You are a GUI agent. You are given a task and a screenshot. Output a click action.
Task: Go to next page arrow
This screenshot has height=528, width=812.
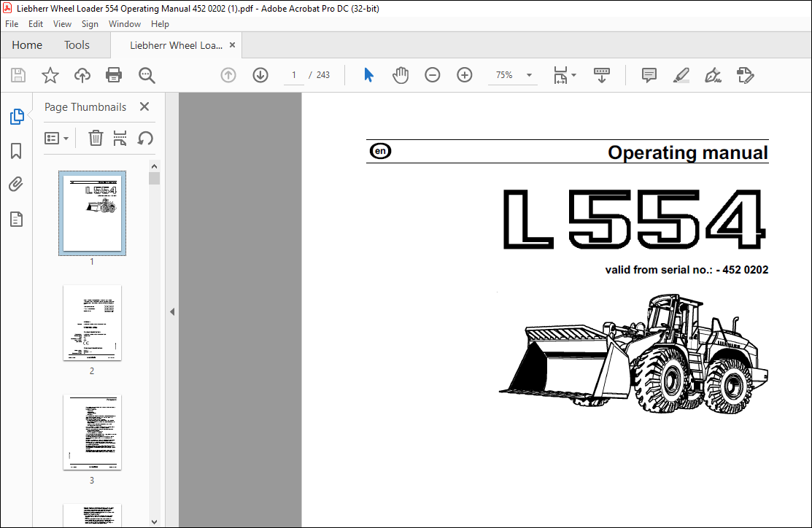[260, 75]
